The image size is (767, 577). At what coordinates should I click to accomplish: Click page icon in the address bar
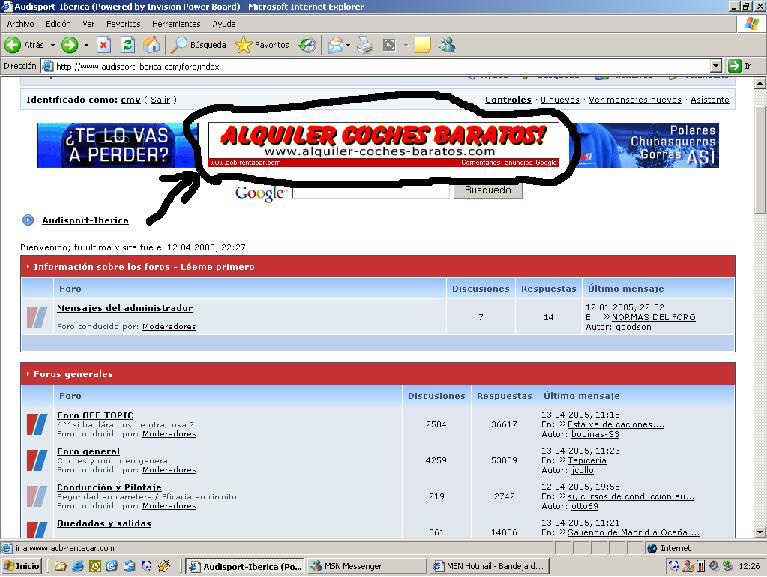[x=47, y=66]
